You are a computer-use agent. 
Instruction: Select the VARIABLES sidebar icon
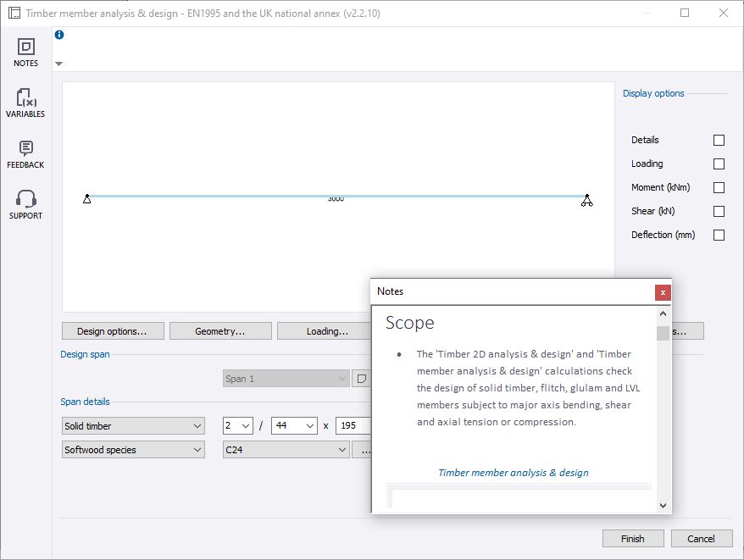(x=25, y=102)
